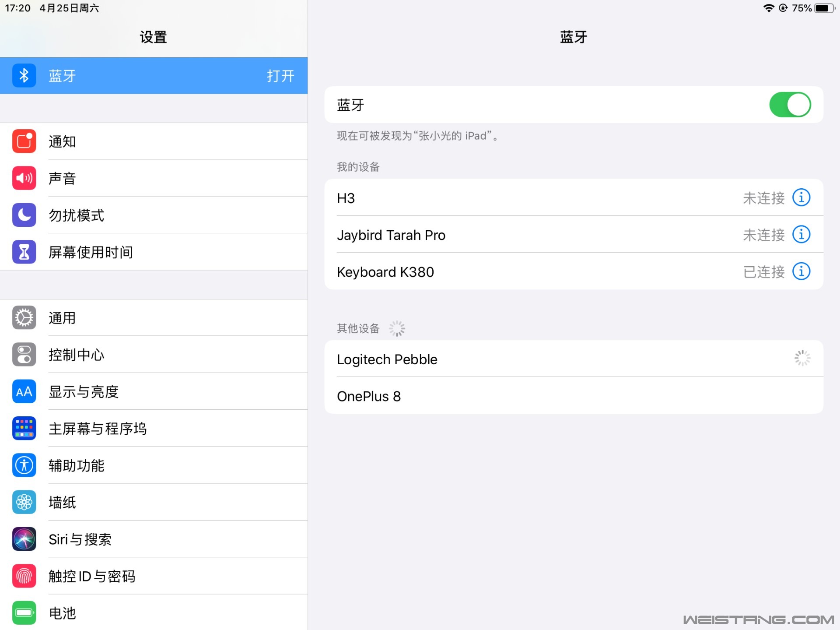Open 声音 settings
This screenshot has width=840, height=630.
pos(154,178)
